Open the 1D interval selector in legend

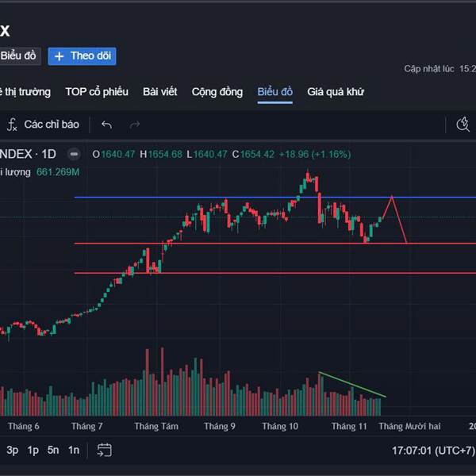pos(49,154)
